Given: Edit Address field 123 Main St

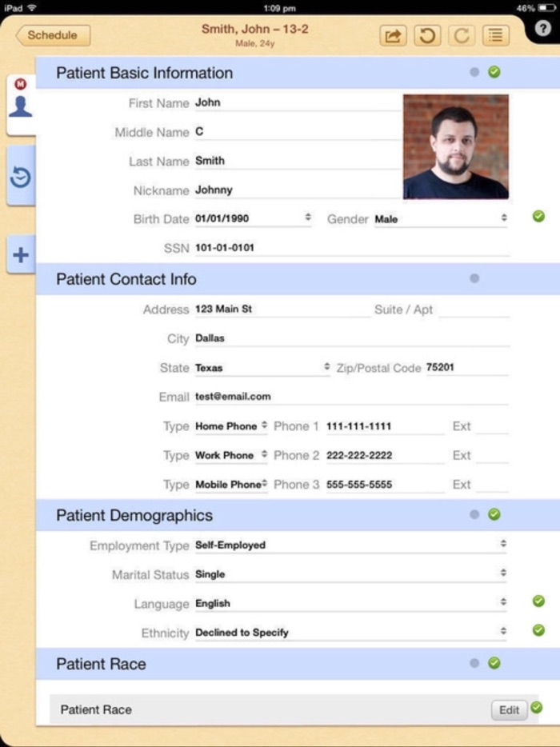Looking at the screenshot, I should pyautogui.click(x=282, y=310).
